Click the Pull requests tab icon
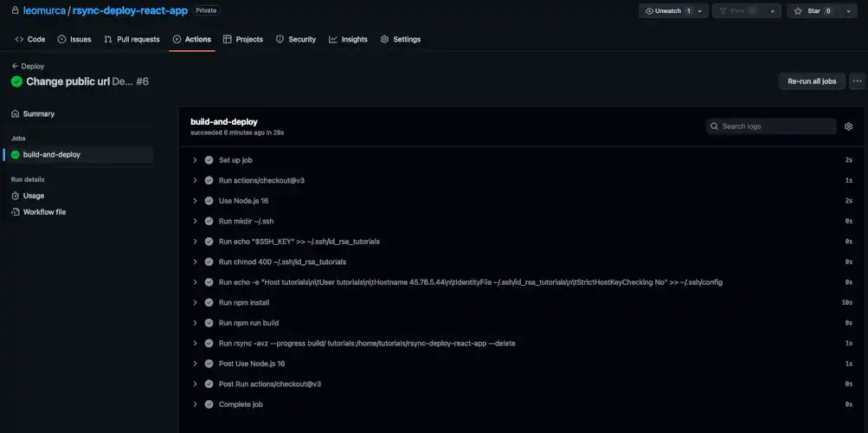 pos(108,39)
